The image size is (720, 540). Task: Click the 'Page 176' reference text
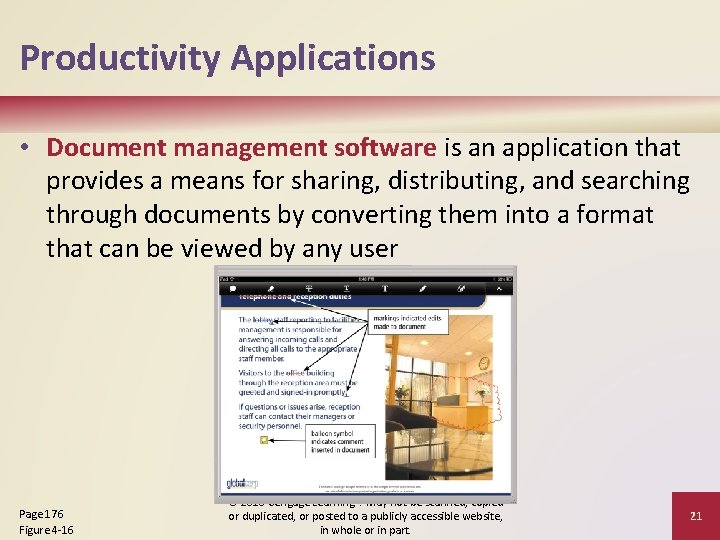coord(41,514)
